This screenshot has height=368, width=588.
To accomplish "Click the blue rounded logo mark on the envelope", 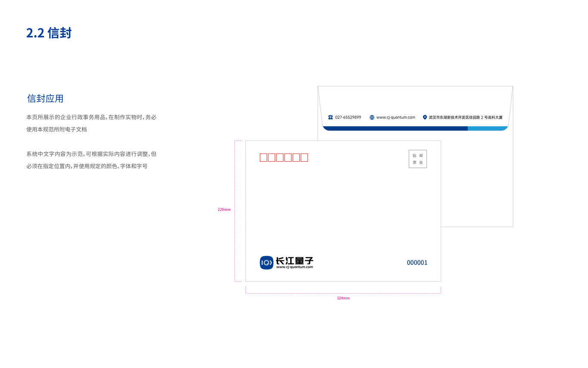I will (x=266, y=263).
